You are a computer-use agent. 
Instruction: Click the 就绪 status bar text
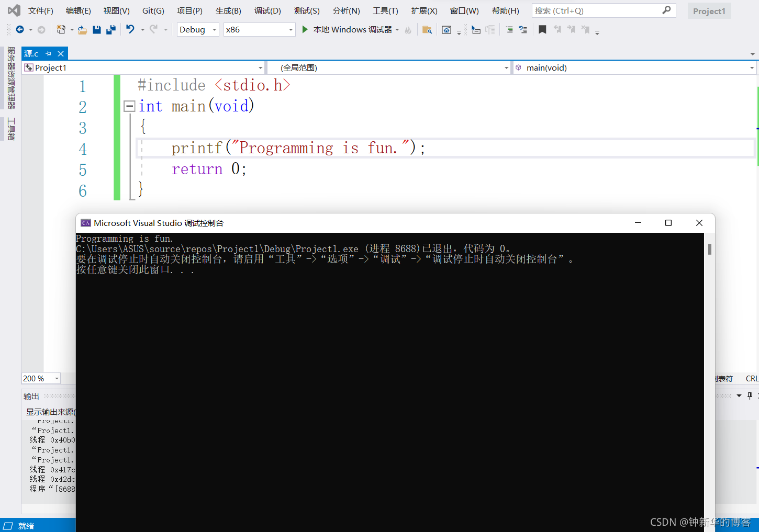coord(26,526)
